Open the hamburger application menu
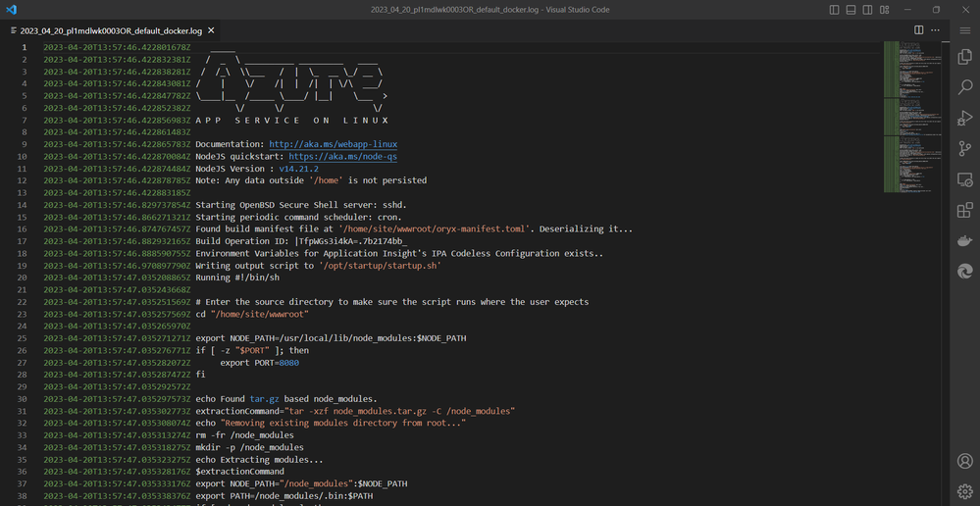 coord(965,30)
